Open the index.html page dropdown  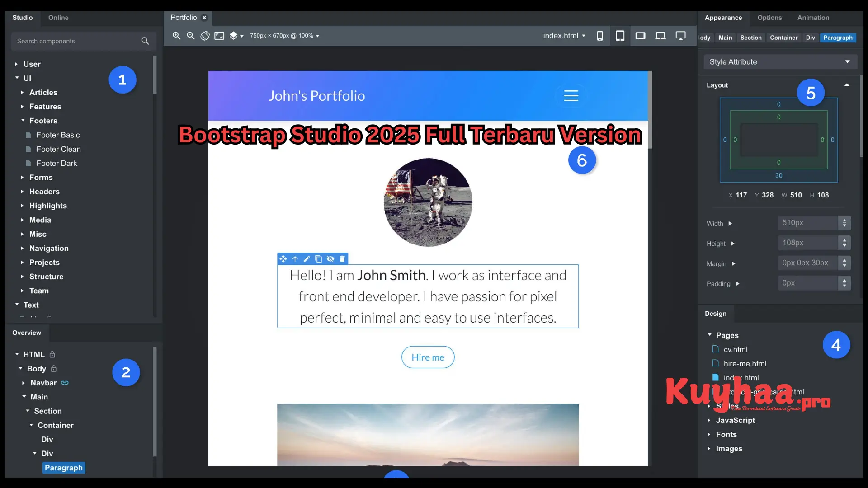[x=564, y=35]
